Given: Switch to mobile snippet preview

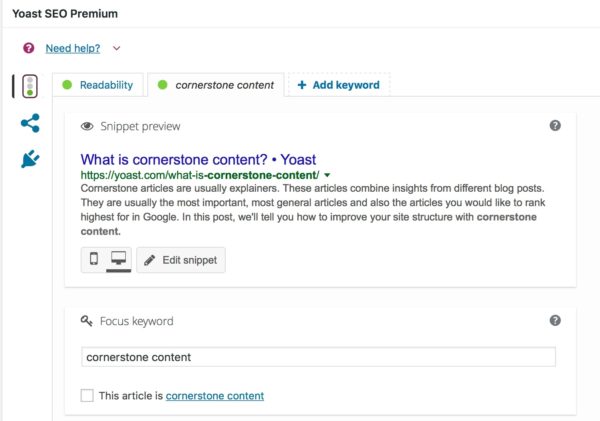Looking at the screenshot, I should tap(94, 259).
